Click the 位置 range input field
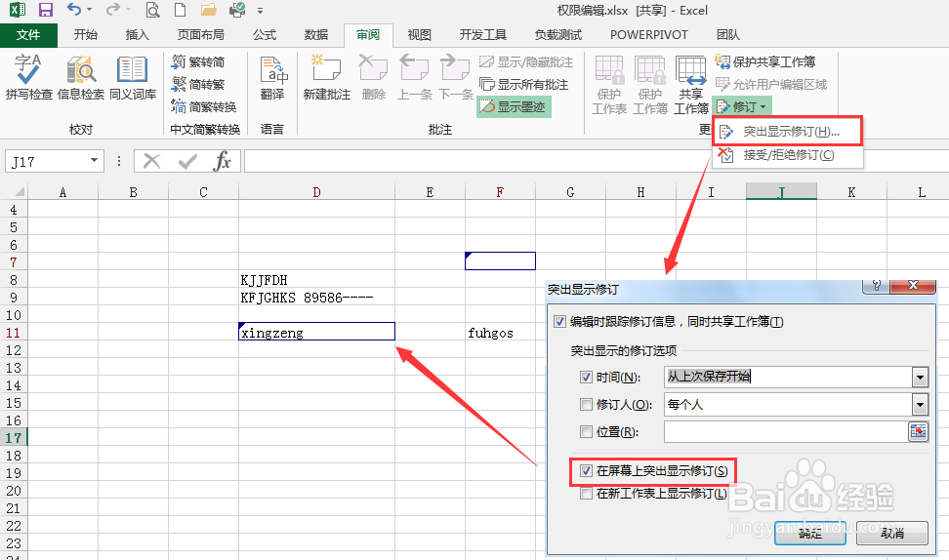 pyautogui.click(x=786, y=432)
